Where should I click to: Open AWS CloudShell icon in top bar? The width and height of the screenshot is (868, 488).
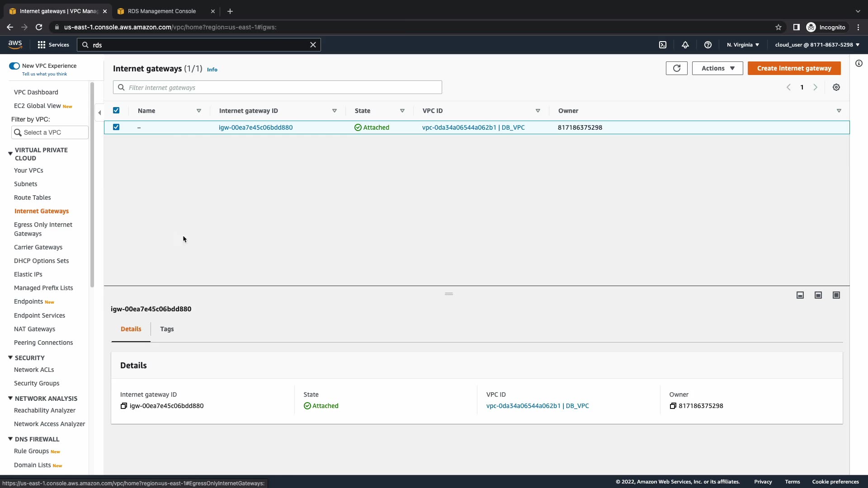pos(663,45)
